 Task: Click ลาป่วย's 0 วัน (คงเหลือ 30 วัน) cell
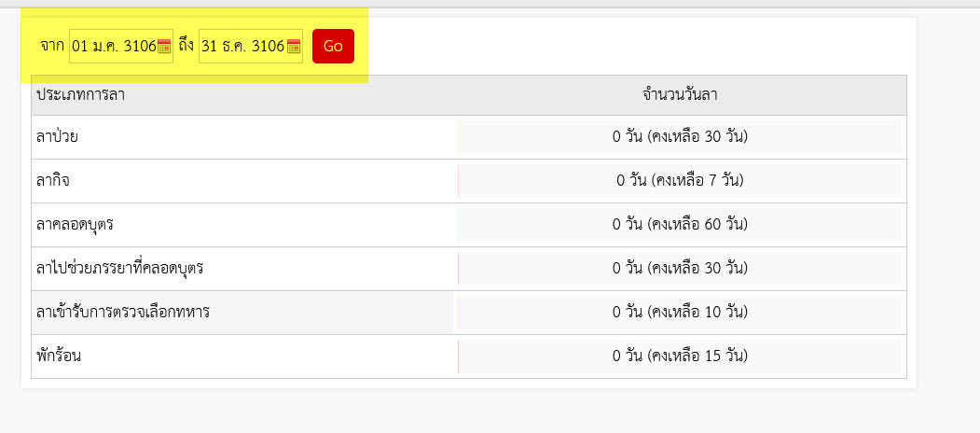[680, 137]
